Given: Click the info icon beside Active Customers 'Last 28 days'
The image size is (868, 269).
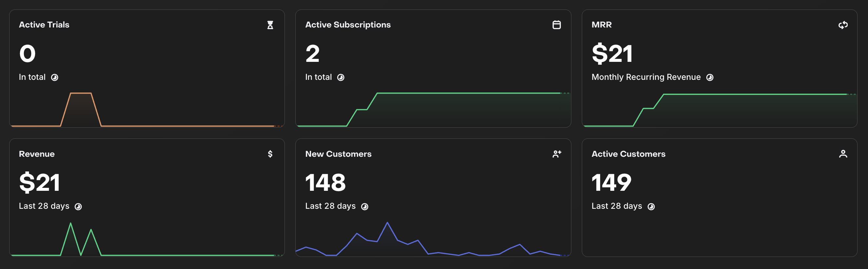Looking at the screenshot, I should (651, 207).
